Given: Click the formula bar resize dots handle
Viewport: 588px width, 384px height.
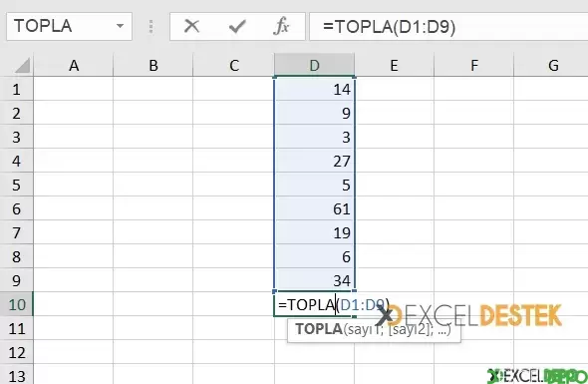Looking at the screenshot, I should tap(150, 27).
